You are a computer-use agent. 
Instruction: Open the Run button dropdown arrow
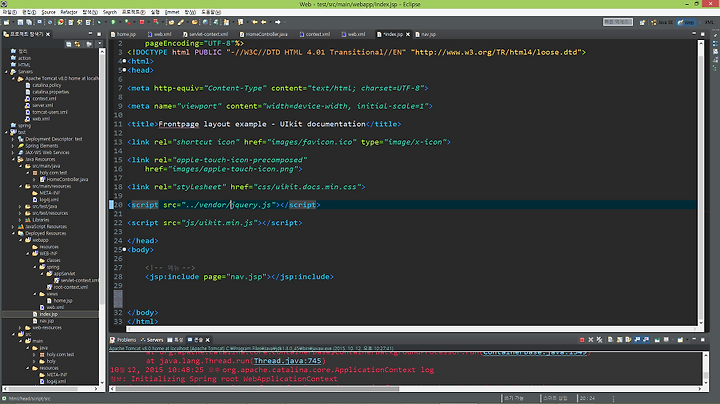click(118, 22)
